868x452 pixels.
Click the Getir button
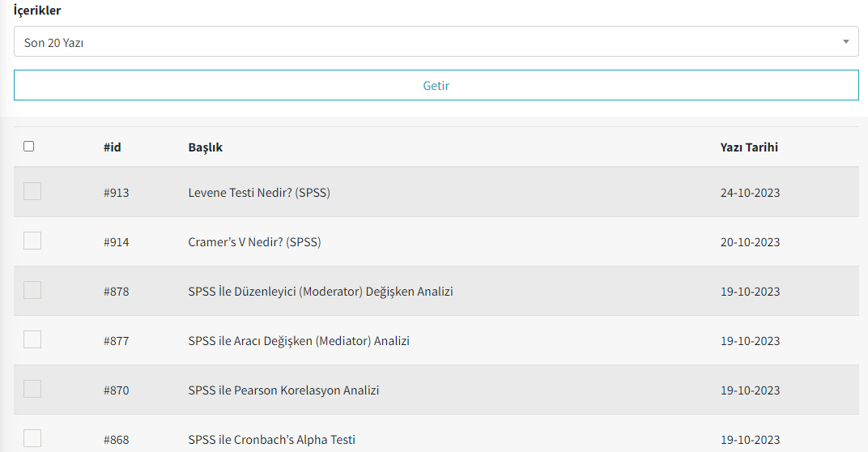click(436, 85)
